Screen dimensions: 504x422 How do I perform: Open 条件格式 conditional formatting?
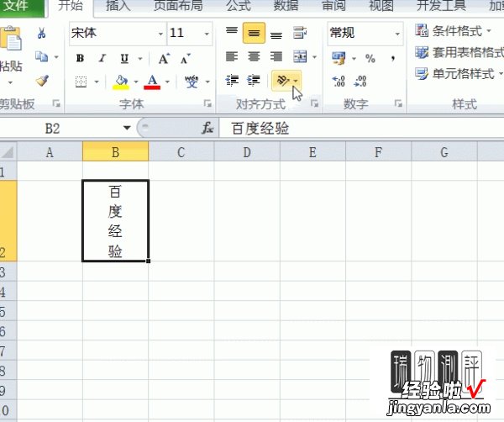pos(454,31)
